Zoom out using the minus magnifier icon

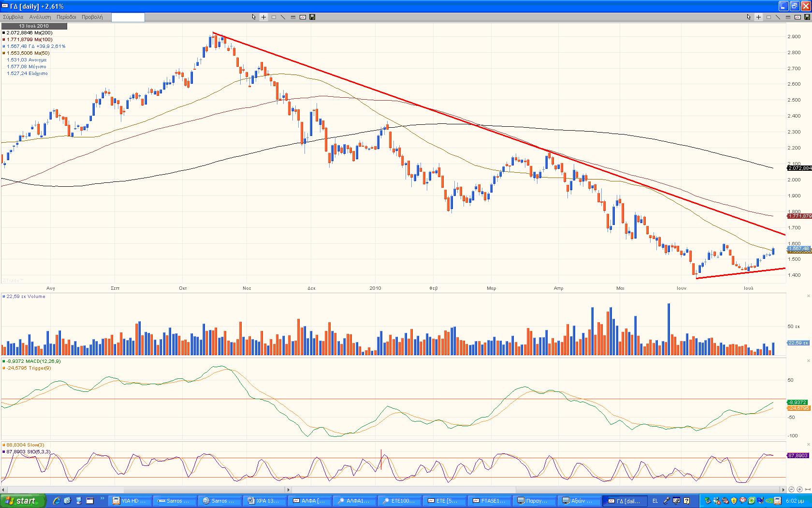click(x=791, y=490)
